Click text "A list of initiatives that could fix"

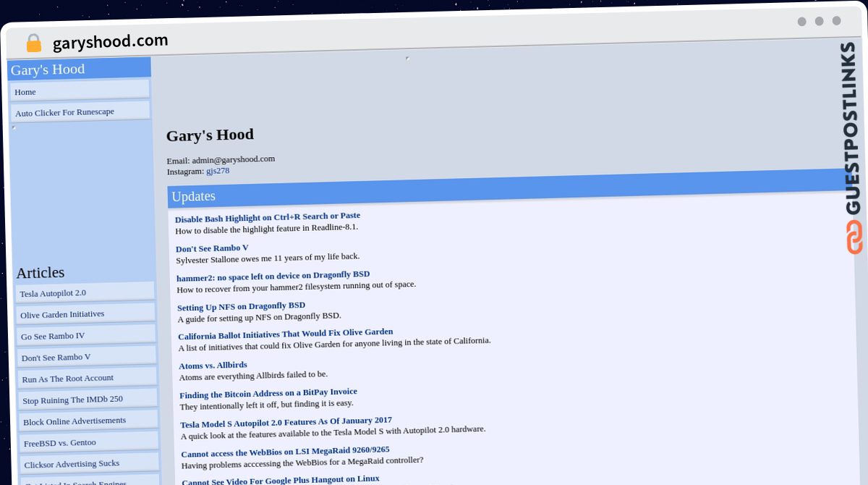(335, 344)
